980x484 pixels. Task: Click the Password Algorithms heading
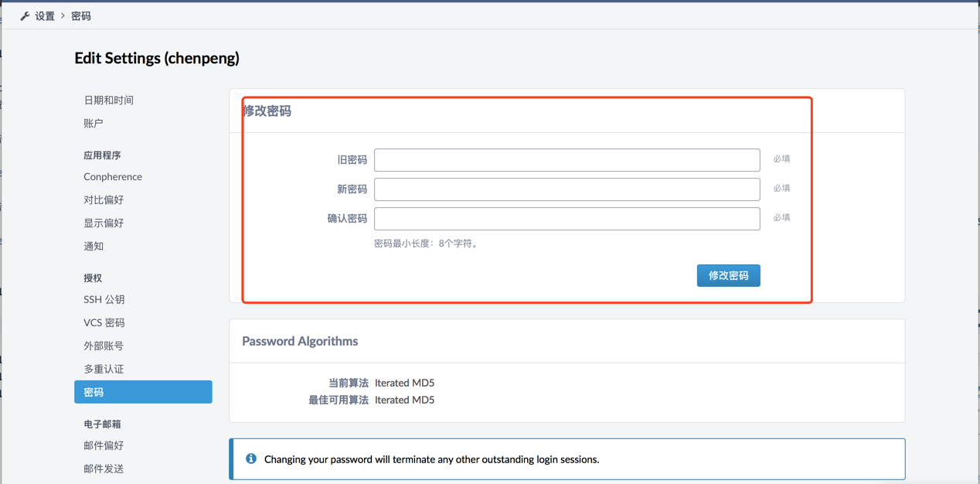[x=300, y=341]
